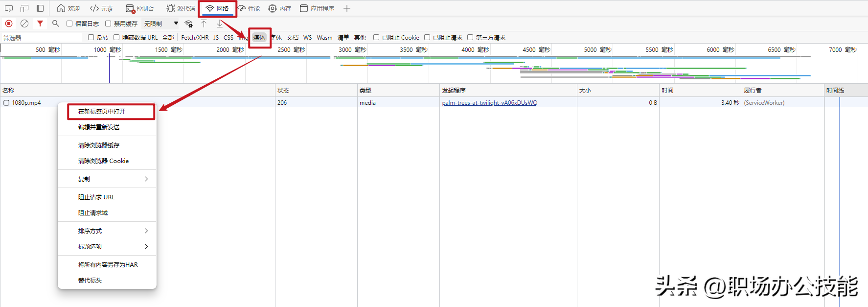This screenshot has width=868, height=307.
Task: Choose 在新标签页中打开 from context menu
Action: [x=107, y=112]
